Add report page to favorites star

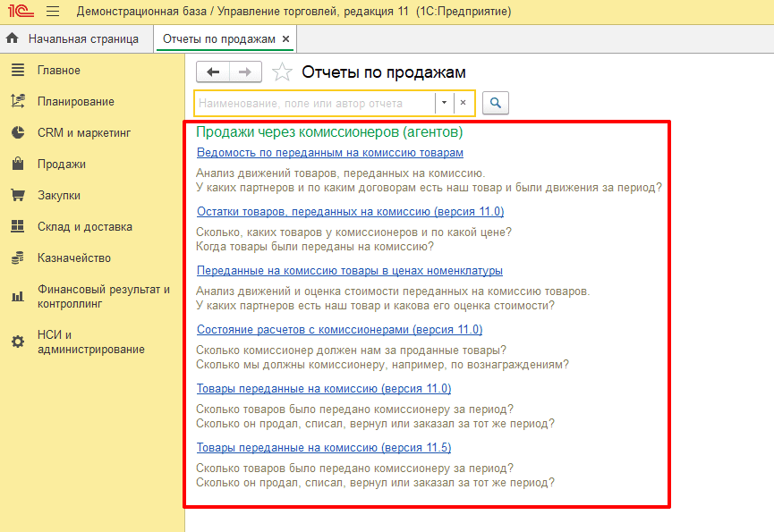pos(282,73)
